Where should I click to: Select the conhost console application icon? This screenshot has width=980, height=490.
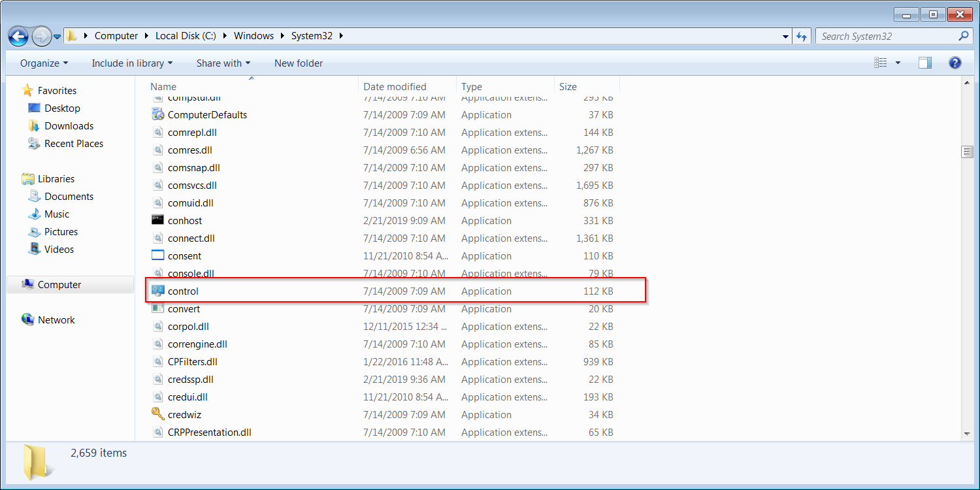point(157,220)
